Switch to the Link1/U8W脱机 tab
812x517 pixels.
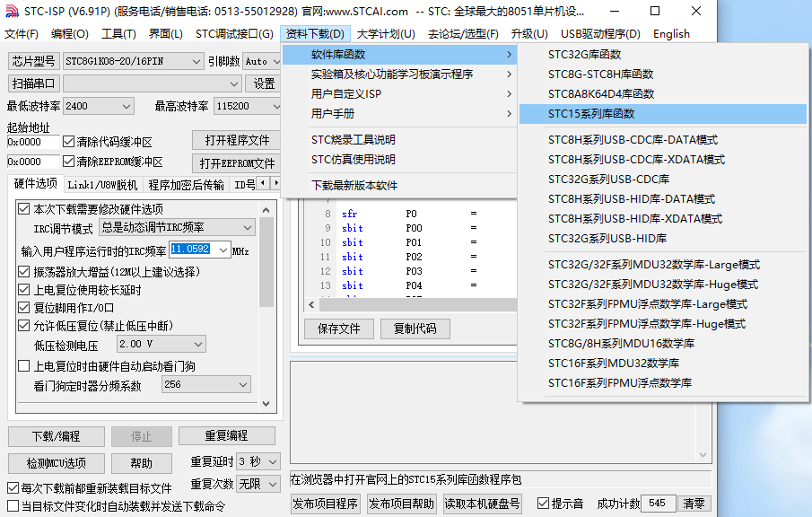coord(102,185)
